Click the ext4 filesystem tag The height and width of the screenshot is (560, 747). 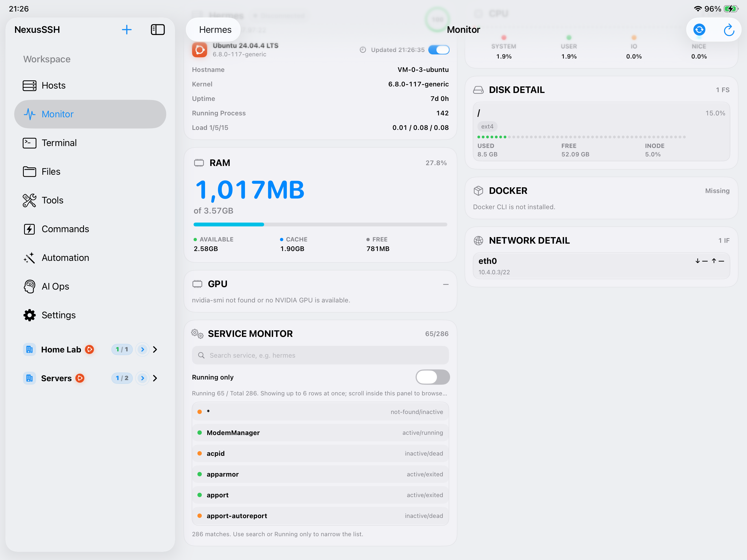(487, 127)
